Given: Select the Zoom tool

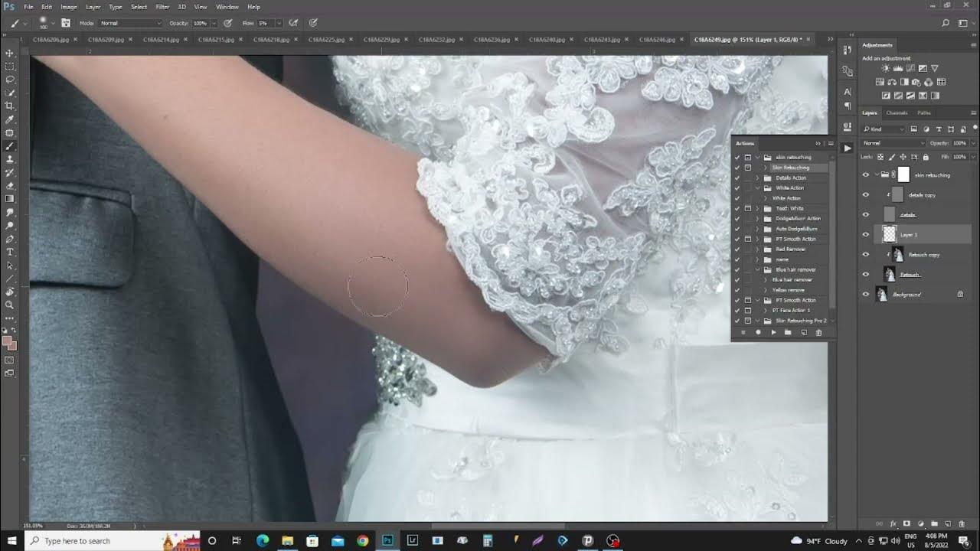Looking at the screenshot, I should [x=10, y=304].
